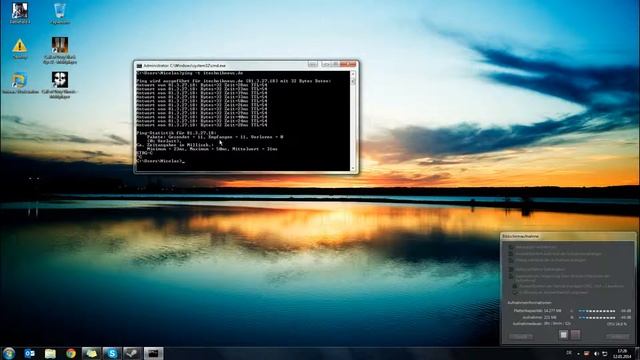Click the bottom-left button of recording panel

coord(521,336)
